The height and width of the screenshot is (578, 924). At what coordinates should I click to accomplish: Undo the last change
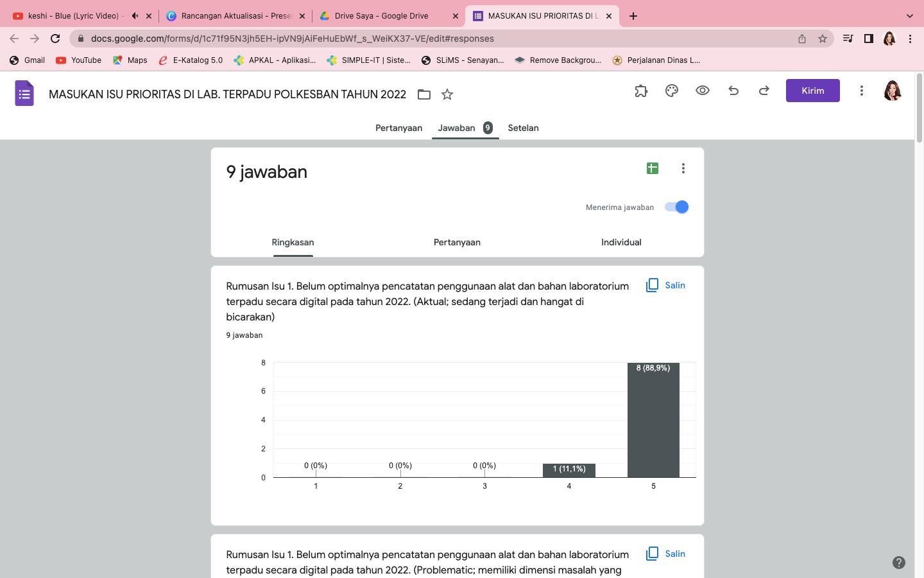[x=733, y=91]
